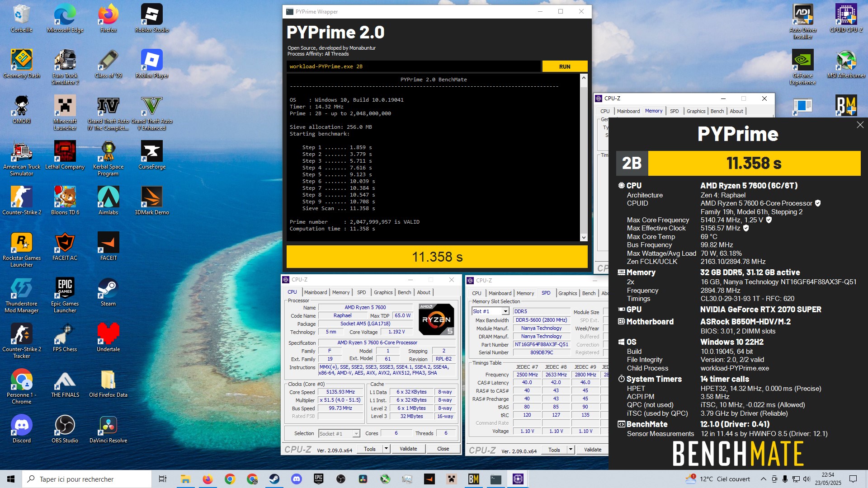Open OBS Studio desktop icon
This screenshot has width=868, height=488.
[x=65, y=429]
